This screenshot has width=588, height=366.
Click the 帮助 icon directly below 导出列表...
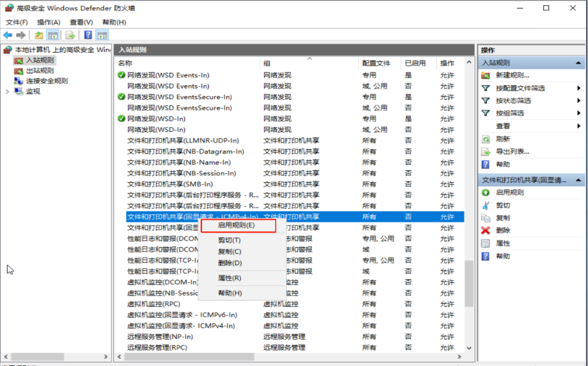tap(486, 165)
